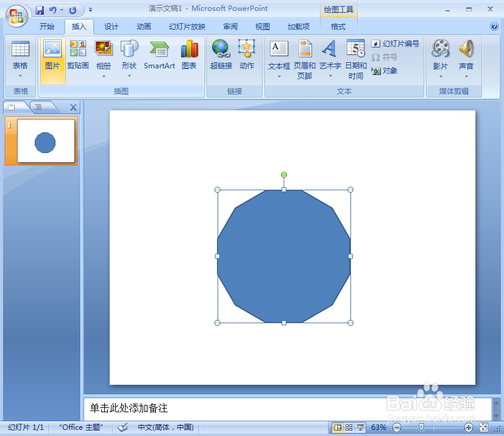Expand the Text Box dropdown arrow
The width and height of the screenshot is (504, 436).
tap(279, 76)
